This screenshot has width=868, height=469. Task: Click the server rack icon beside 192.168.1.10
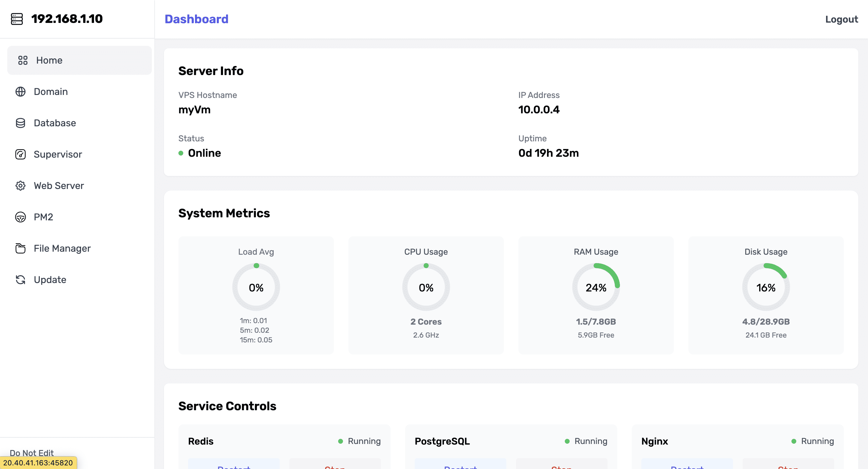coord(17,19)
